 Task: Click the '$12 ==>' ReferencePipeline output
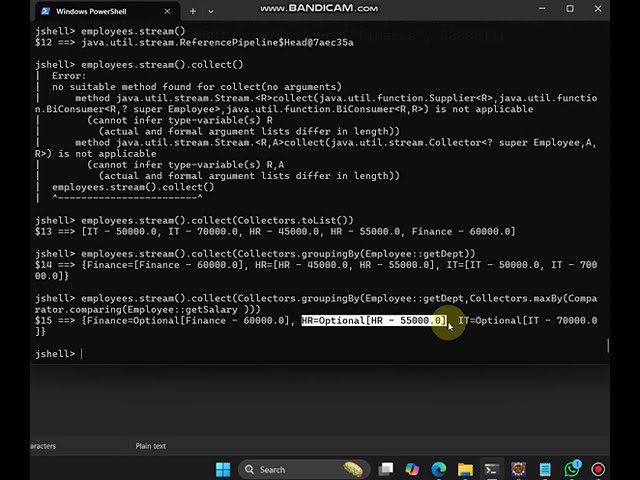pyautogui.click(x=194, y=42)
